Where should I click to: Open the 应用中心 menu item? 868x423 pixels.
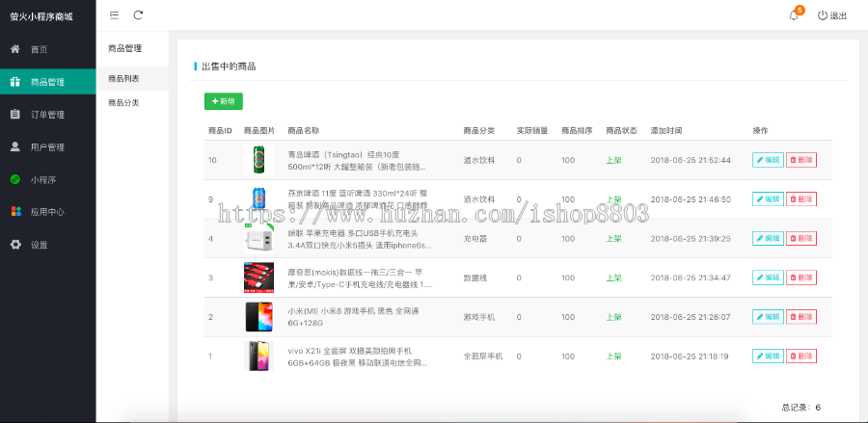tap(47, 212)
